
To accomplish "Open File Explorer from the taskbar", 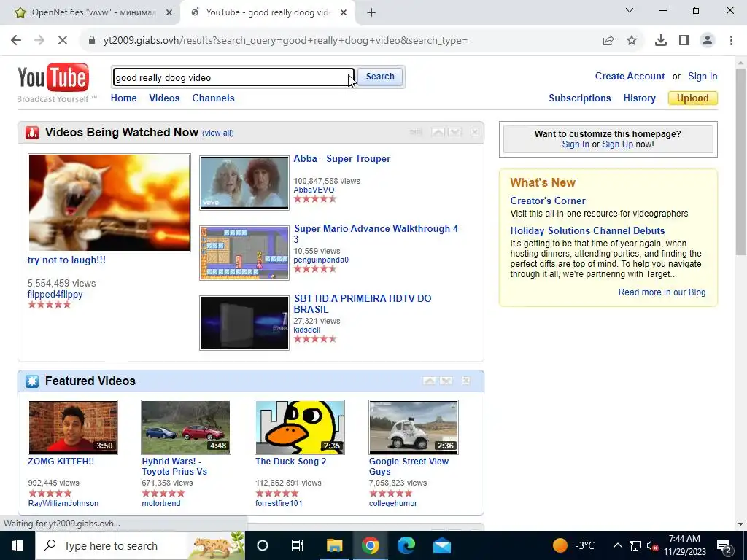I will (334, 545).
